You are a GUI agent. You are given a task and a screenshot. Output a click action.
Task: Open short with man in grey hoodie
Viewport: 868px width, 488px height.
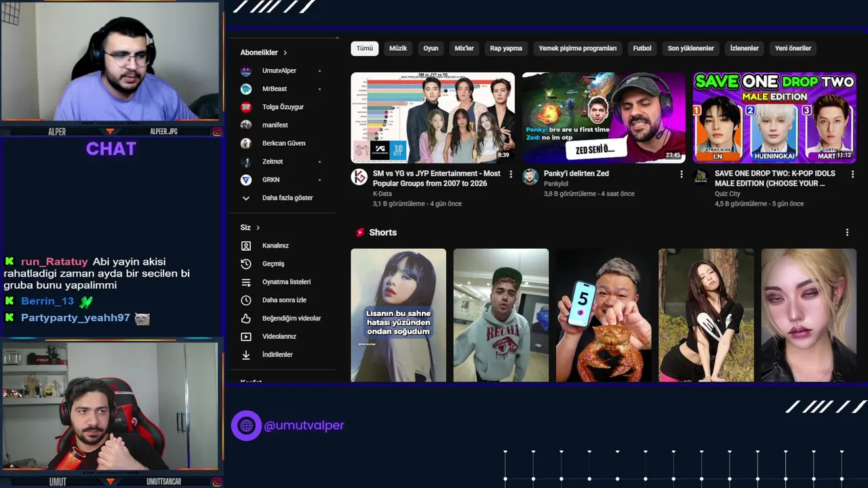pos(501,315)
